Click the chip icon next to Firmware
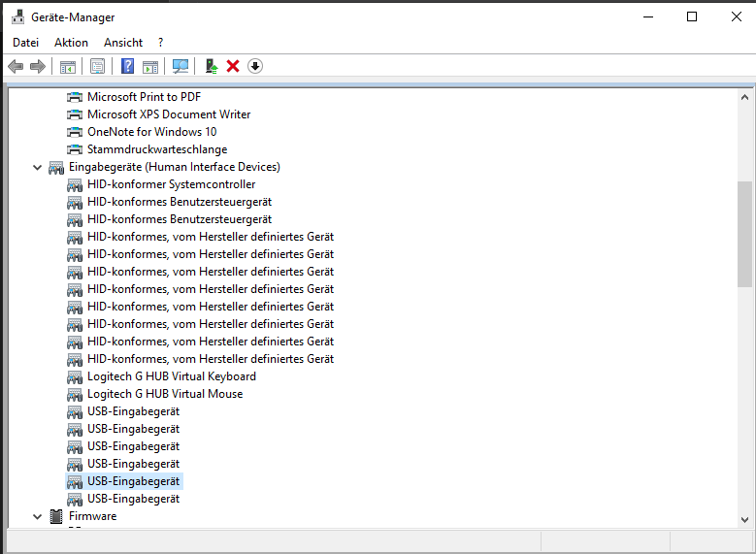The width and height of the screenshot is (756, 554). (56, 516)
